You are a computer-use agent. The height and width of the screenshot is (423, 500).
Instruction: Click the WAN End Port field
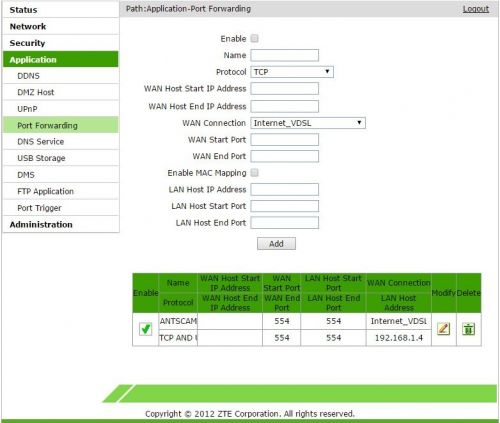(285, 156)
